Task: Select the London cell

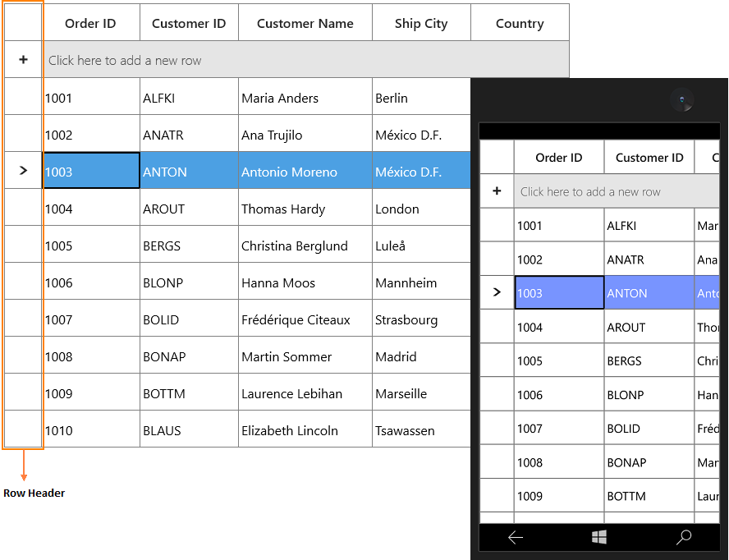Action: 422,208
